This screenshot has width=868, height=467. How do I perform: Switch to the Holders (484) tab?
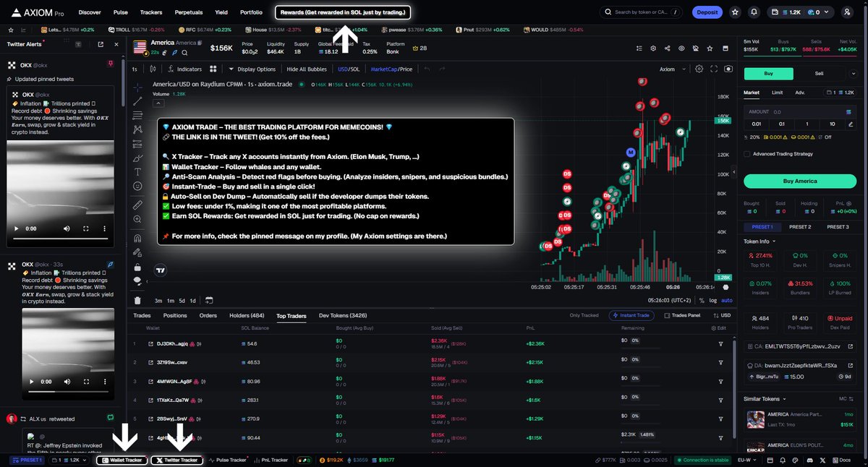[x=247, y=315]
